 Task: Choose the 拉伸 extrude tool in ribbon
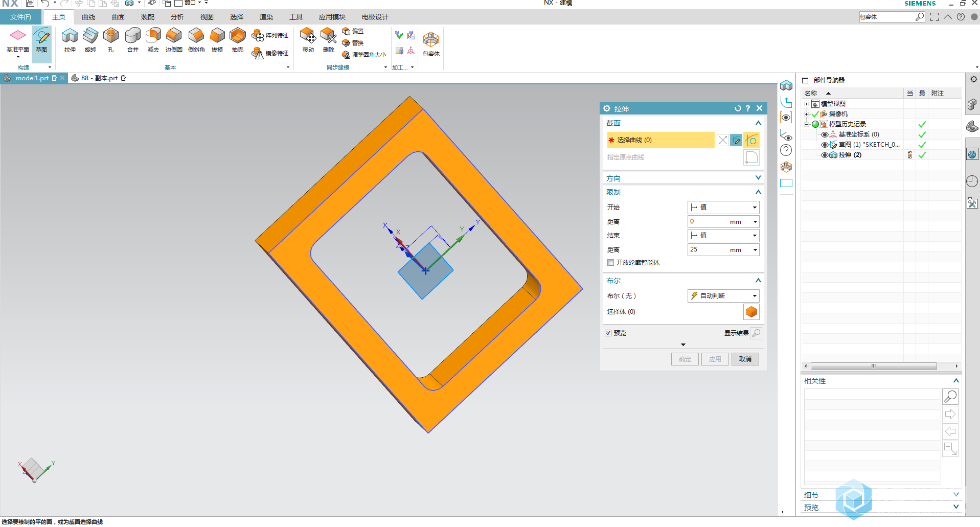pos(70,41)
